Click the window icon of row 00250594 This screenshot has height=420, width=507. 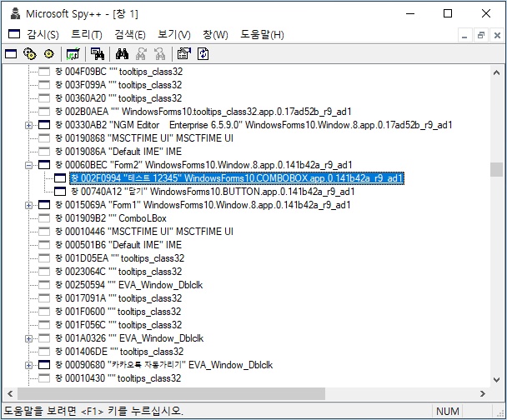coord(44,285)
